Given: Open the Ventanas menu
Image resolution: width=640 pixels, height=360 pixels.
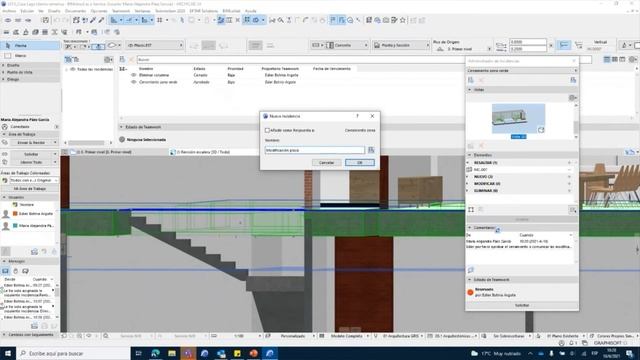Looking at the screenshot, I should [x=142, y=11].
